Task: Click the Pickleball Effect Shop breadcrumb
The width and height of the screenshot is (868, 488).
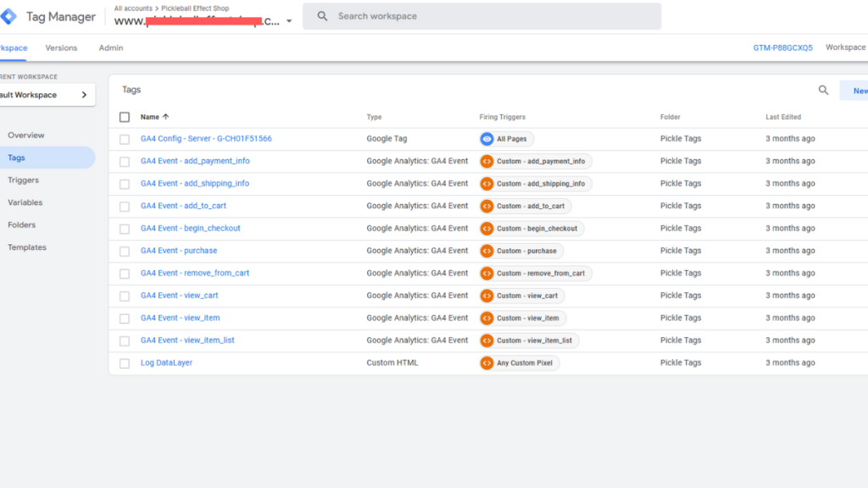Action: click(x=195, y=8)
